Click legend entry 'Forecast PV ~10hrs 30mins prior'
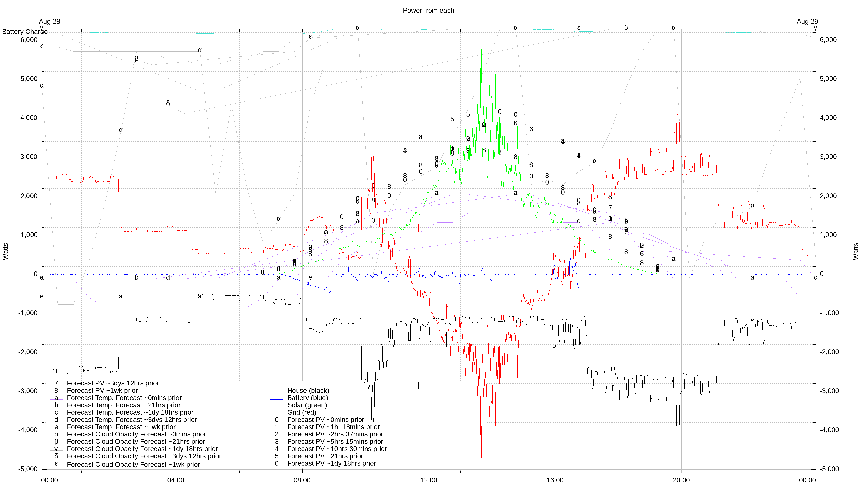Screen dimensions: 868x488 pyautogui.click(x=337, y=449)
